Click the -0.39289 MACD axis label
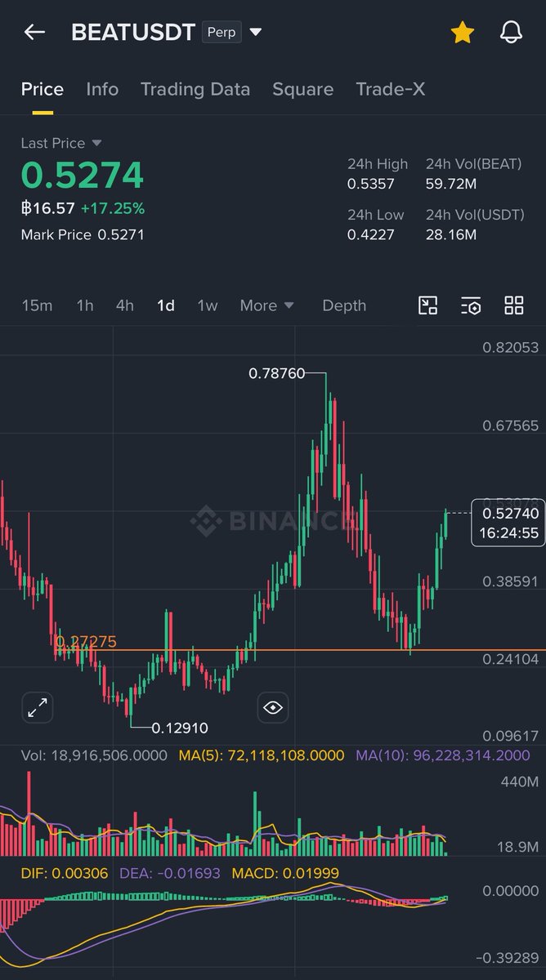Image resolution: width=546 pixels, height=980 pixels. [508, 957]
